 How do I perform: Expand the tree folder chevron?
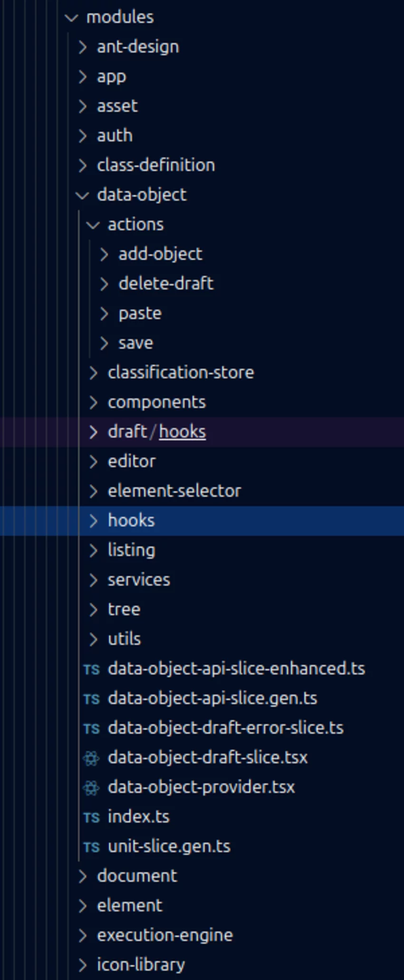(93, 610)
